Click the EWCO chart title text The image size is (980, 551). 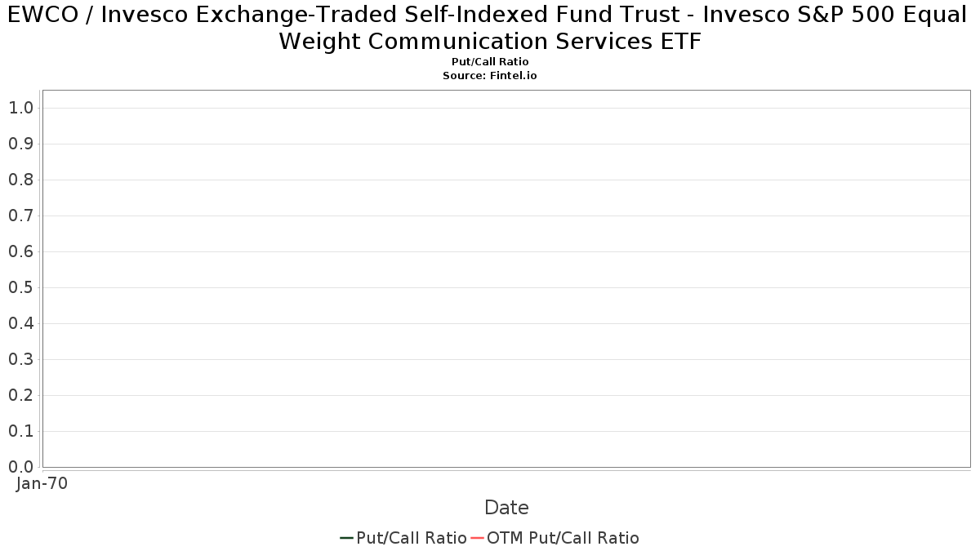coord(490,28)
